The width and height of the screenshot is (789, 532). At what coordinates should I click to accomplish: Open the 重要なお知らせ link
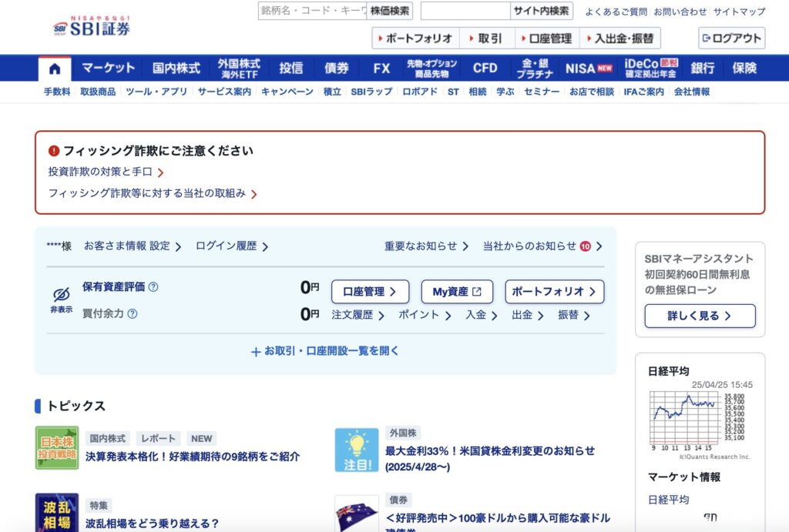coord(426,246)
